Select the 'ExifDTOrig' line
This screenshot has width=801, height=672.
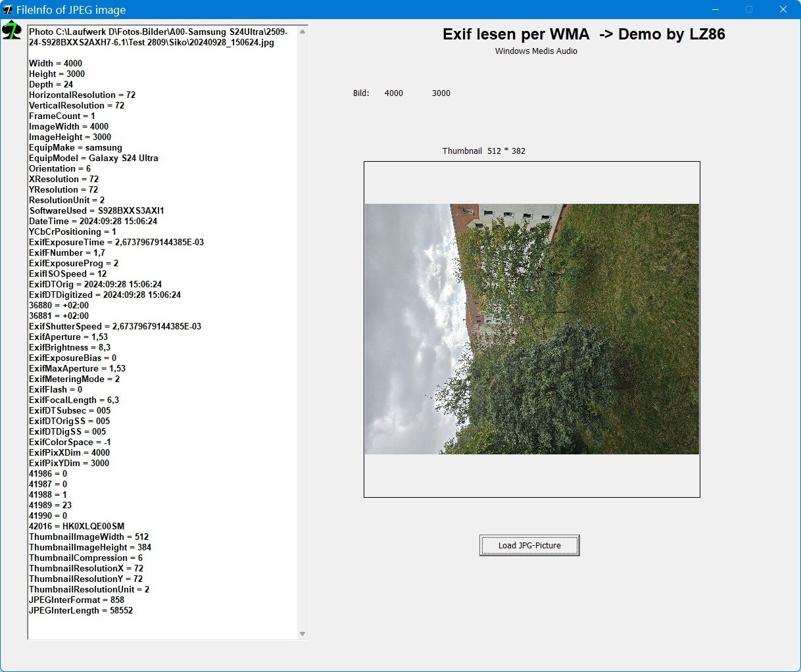[95, 284]
